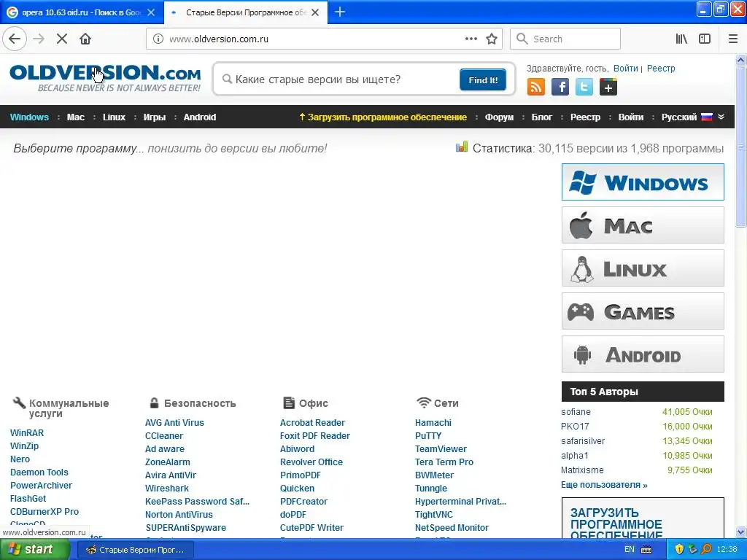Viewport: 747px width, 560px height.
Task: Open the Google Plus icon
Action: click(x=608, y=87)
